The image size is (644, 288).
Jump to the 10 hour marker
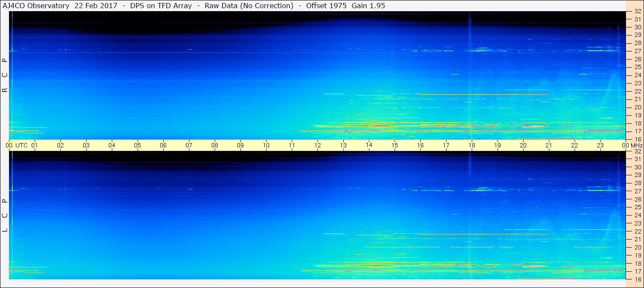[x=266, y=145]
